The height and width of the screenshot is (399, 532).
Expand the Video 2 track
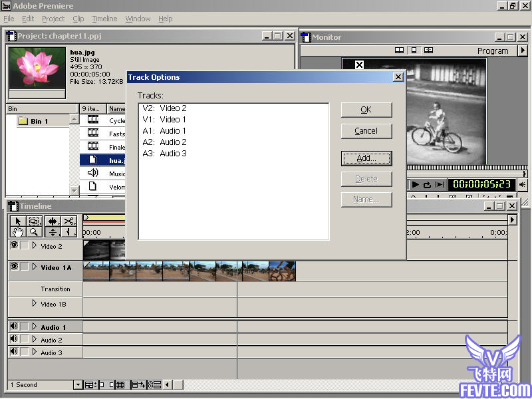point(35,245)
